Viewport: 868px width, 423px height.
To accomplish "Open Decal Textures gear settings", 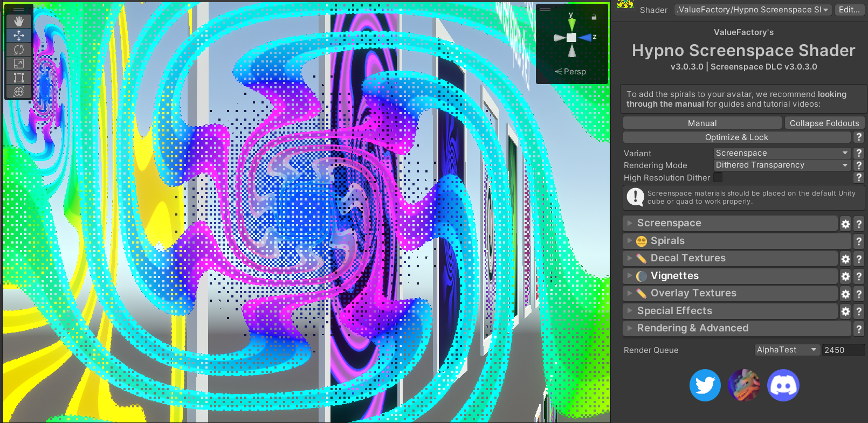I will (x=845, y=259).
